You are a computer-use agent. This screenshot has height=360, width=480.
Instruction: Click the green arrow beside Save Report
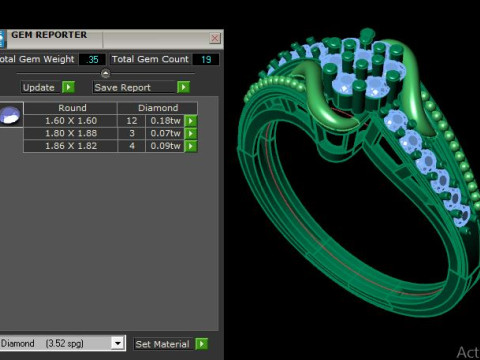coord(183,87)
